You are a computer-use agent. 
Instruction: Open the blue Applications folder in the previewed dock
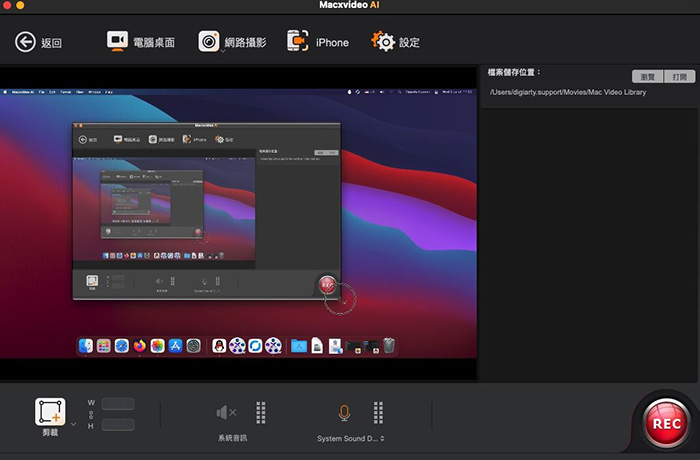(x=299, y=346)
